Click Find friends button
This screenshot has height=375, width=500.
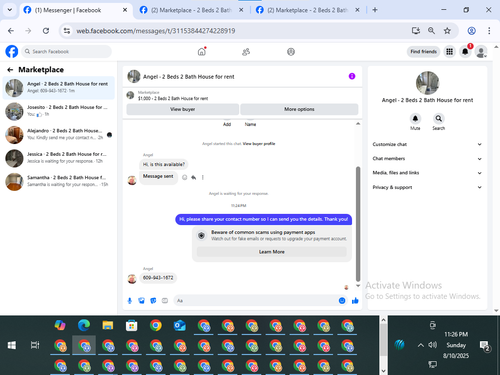(x=423, y=52)
